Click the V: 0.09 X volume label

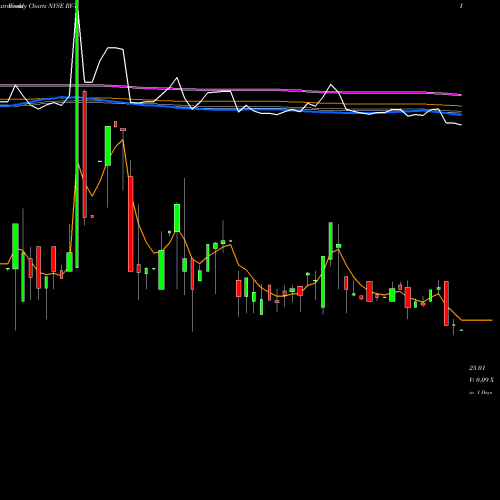click(x=481, y=380)
